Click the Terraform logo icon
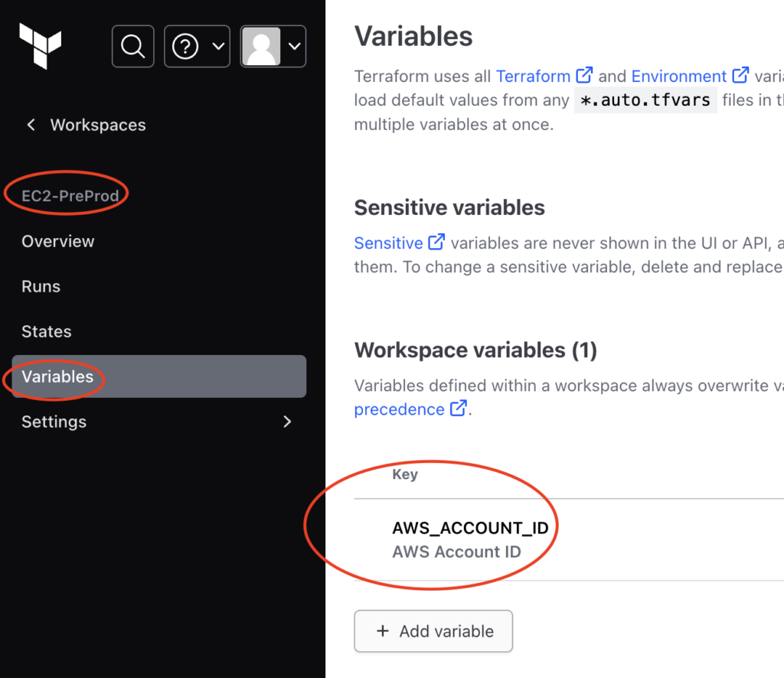 [x=40, y=46]
